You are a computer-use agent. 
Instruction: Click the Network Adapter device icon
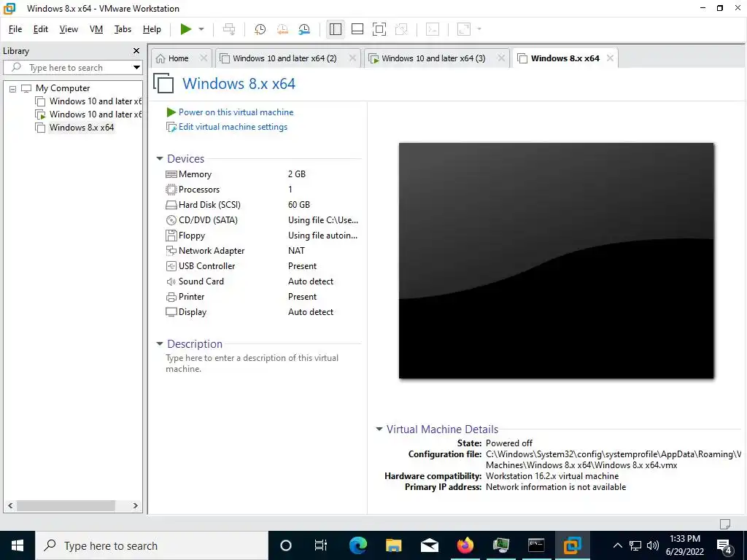[171, 251]
